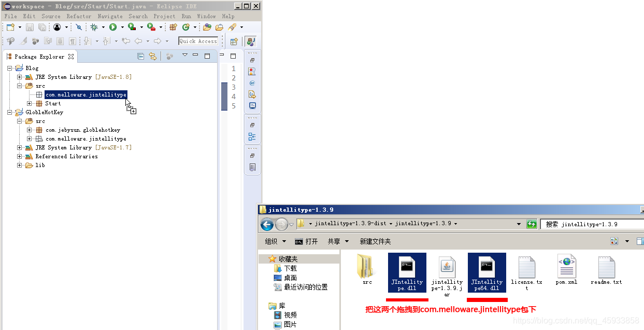Click the Search flashlight icon in toolbar
This screenshot has height=330, width=644.
click(232, 27)
